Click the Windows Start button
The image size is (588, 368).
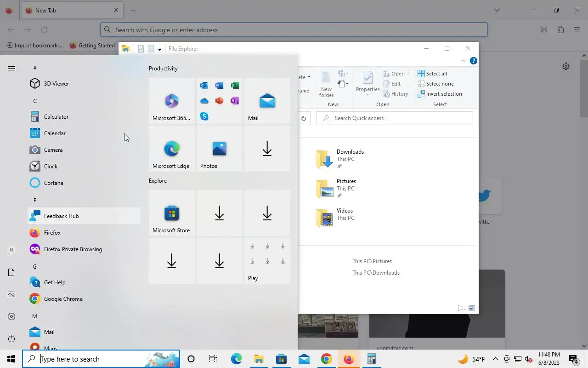(11, 359)
